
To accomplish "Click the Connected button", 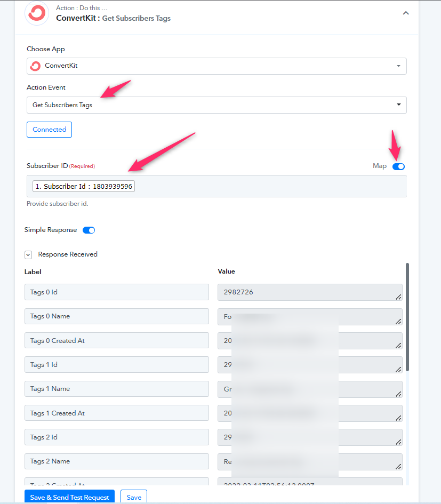I will [x=49, y=130].
